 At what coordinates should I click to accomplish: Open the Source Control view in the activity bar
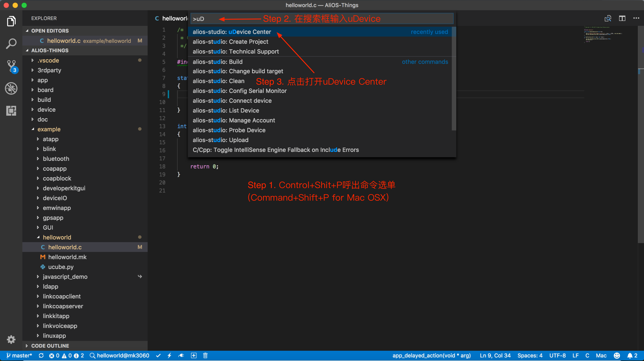coord(11,66)
